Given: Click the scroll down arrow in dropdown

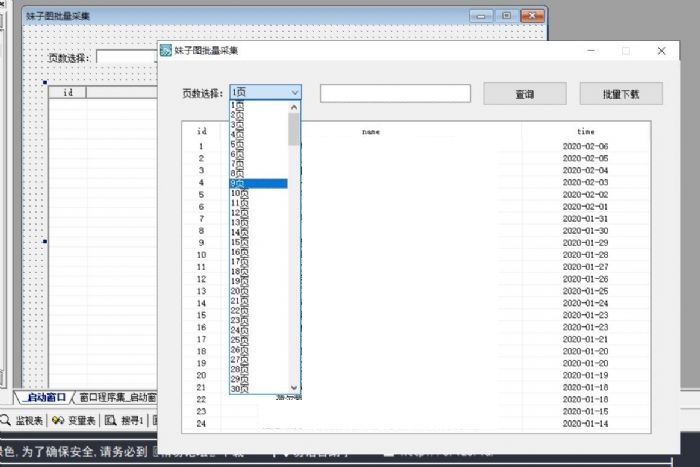Looking at the screenshot, I should pyautogui.click(x=294, y=387).
